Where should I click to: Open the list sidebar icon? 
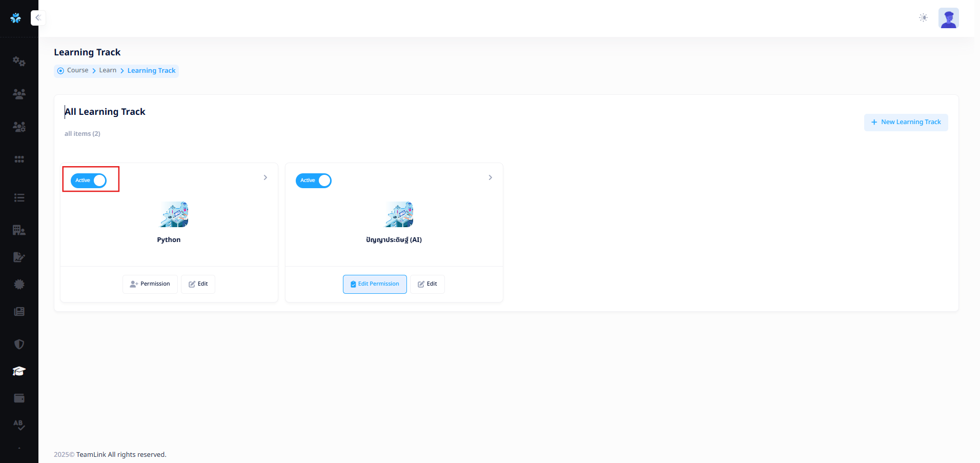(x=19, y=198)
